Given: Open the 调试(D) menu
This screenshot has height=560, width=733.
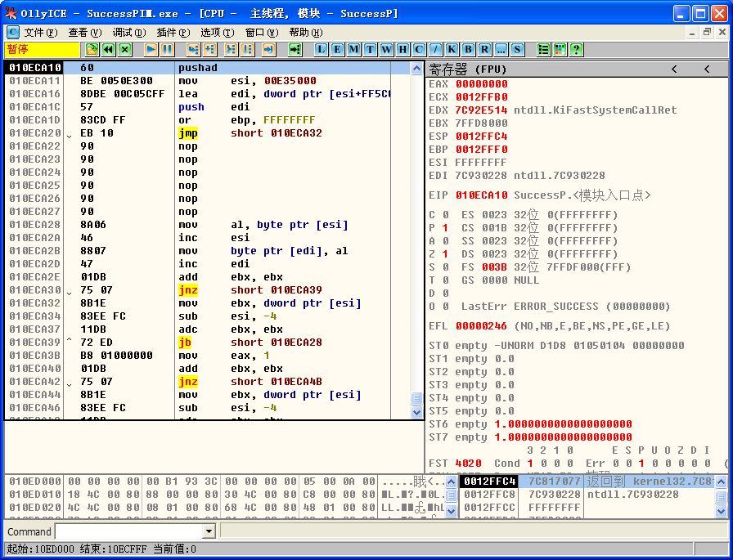Looking at the screenshot, I should [x=129, y=32].
